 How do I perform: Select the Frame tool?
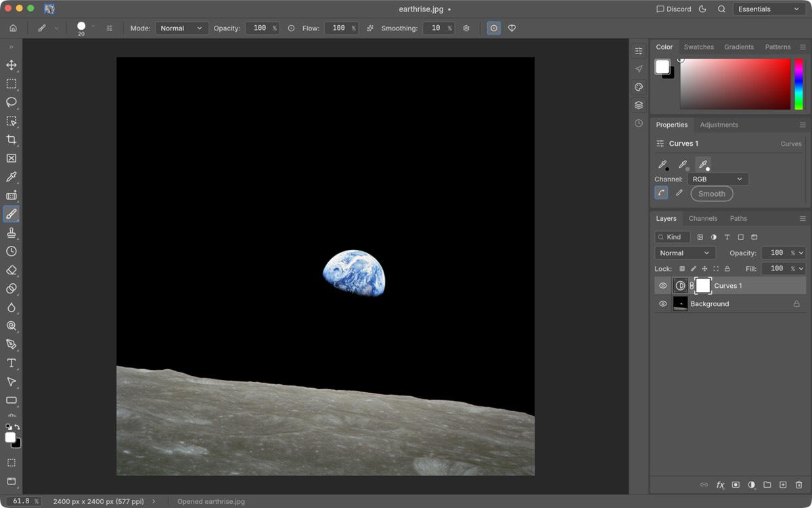[12, 158]
